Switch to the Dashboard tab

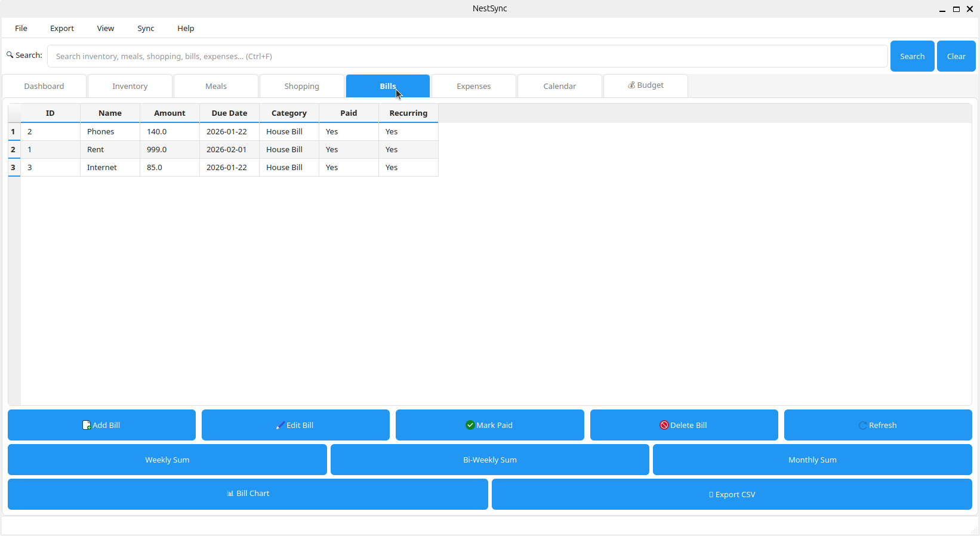click(44, 86)
